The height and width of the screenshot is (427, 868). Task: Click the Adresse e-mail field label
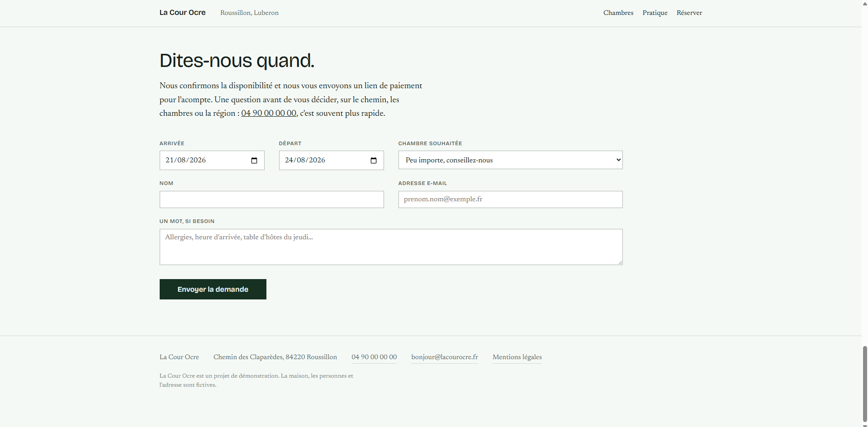click(422, 183)
